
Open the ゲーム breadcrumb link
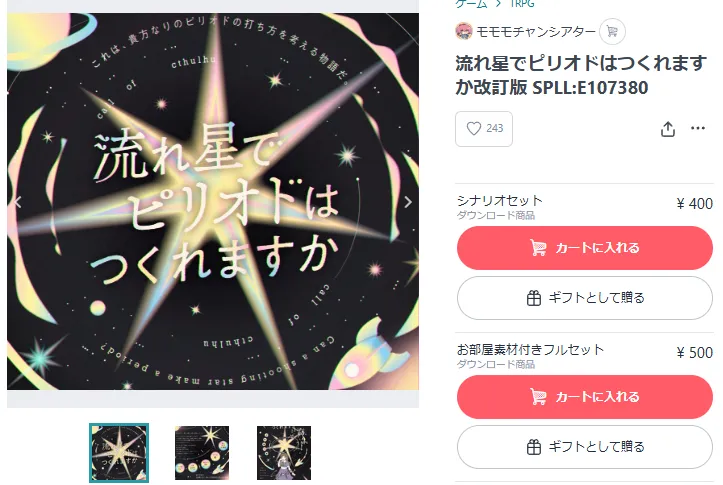click(x=471, y=4)
